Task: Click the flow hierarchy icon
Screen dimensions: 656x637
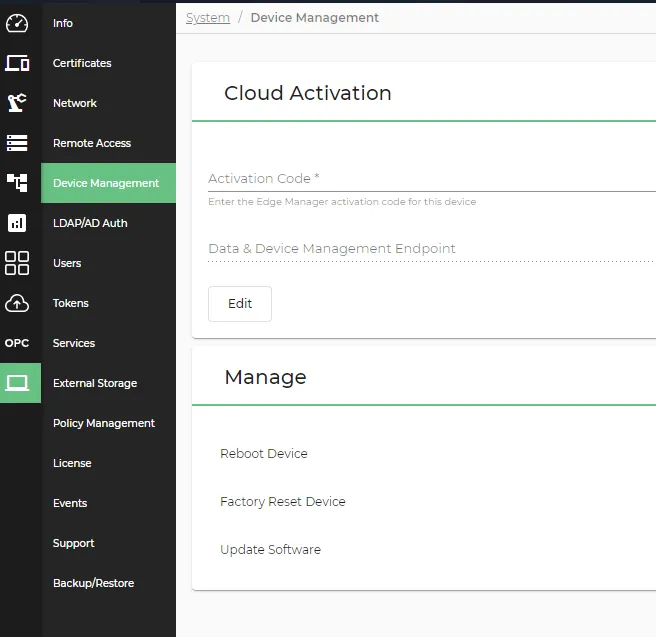Action: pos(17,183)
